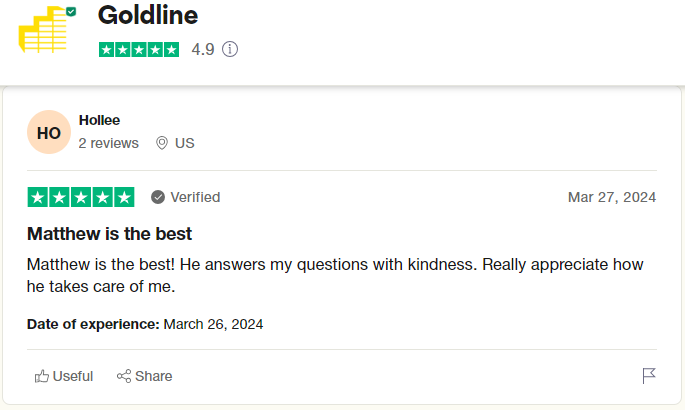Click the Goldline company logo
Viewport: 685px width, 410px height.
click(x=47, y=32)
